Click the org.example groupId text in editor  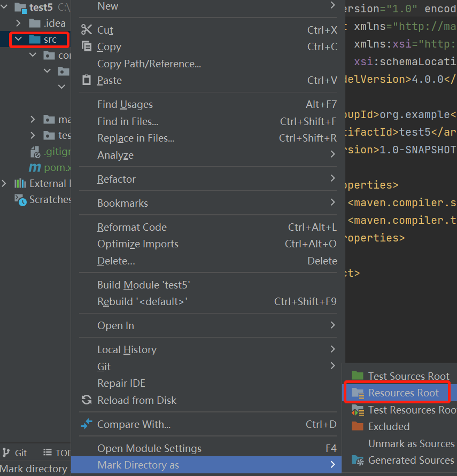point(415,114)
